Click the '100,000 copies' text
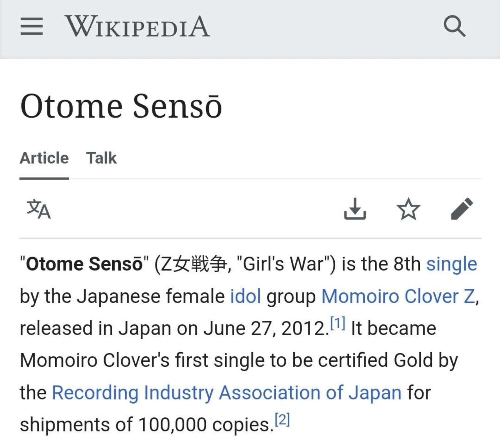This screenshot has width=500, height=448. [x=204, y=425]
